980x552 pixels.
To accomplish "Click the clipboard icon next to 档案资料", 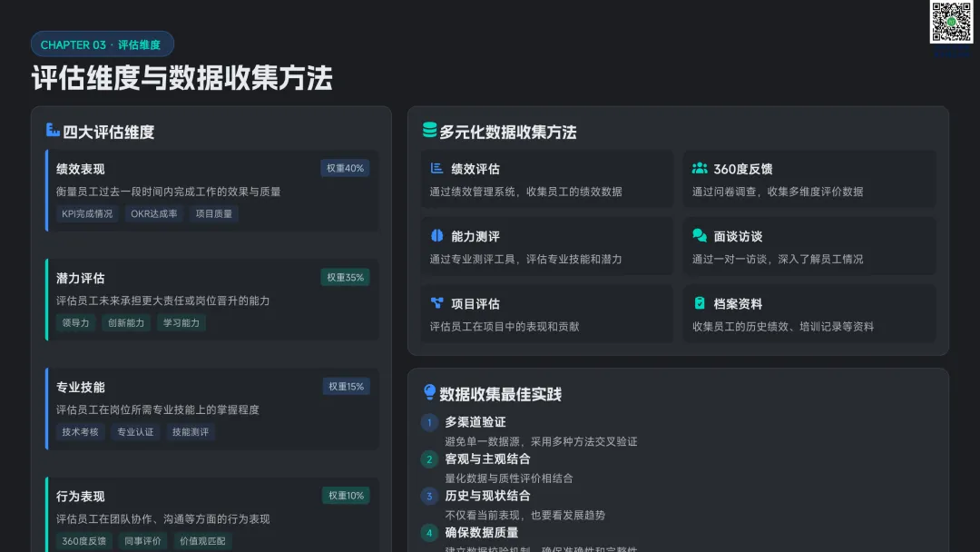I will point(700,303).
